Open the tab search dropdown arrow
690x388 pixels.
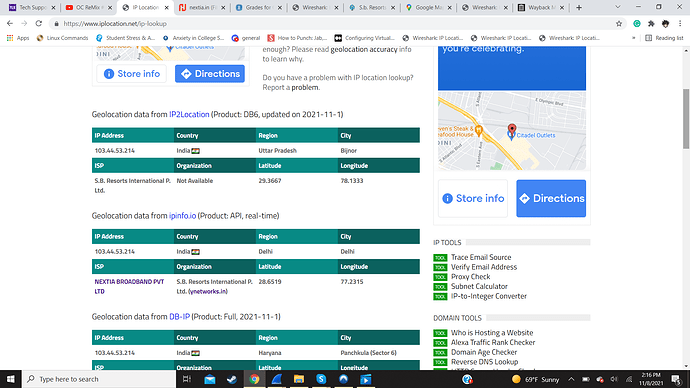617,7
